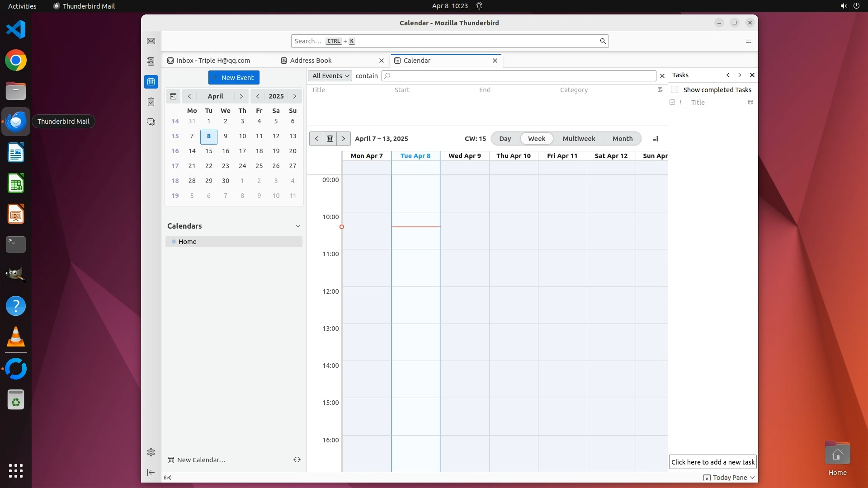The image size is (868, 488).
Task: Open the Thunderbird application menu
Action: (x=748, y=41)
